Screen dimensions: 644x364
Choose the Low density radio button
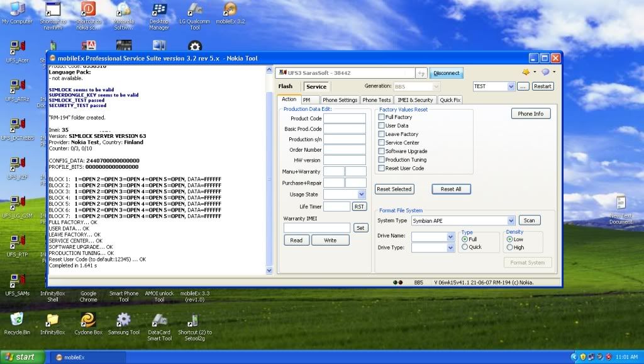tap(509, 239)
